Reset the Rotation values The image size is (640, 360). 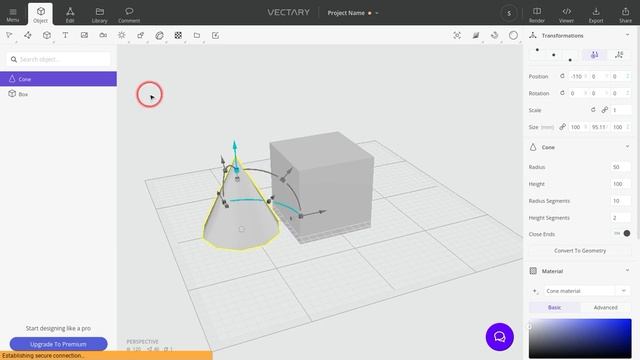[562, 93]
